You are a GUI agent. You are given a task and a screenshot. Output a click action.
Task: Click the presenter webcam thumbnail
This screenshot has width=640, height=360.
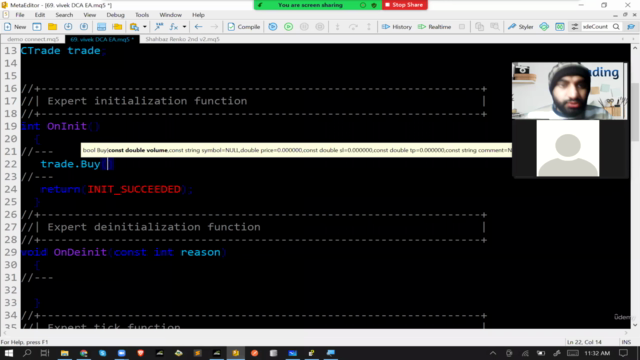click(x=569, y=91)
